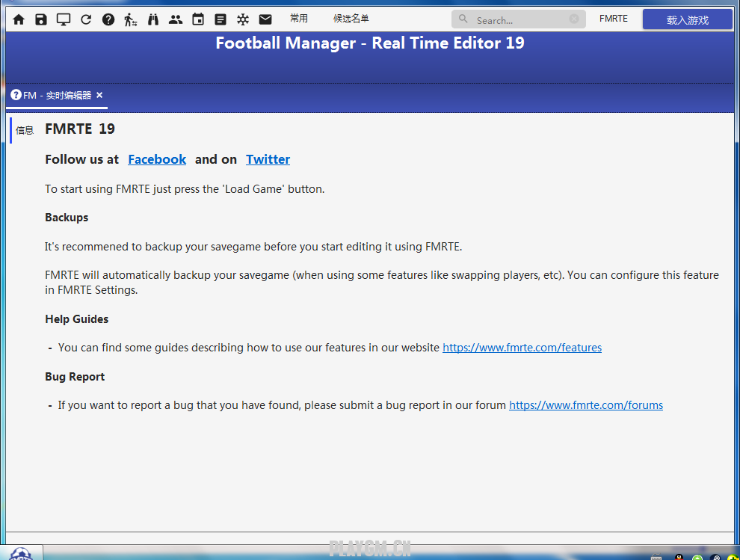Open the people group icon

(176, 19)
